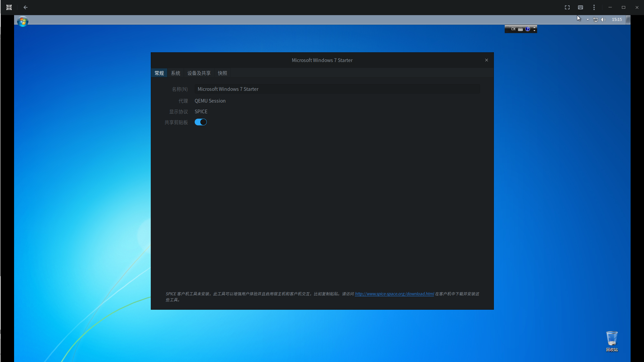Switch to the 系统 tab
The height and width of the screenshot is (362, 644).
pyautogui.click(x=176, y=73)
